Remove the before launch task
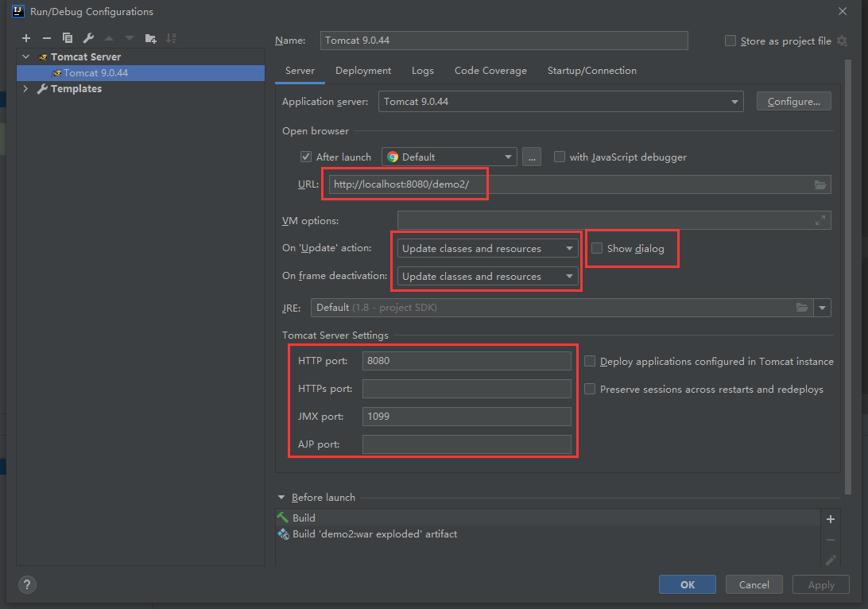This screenshot has height=609, width=868. tap(831, 540)
